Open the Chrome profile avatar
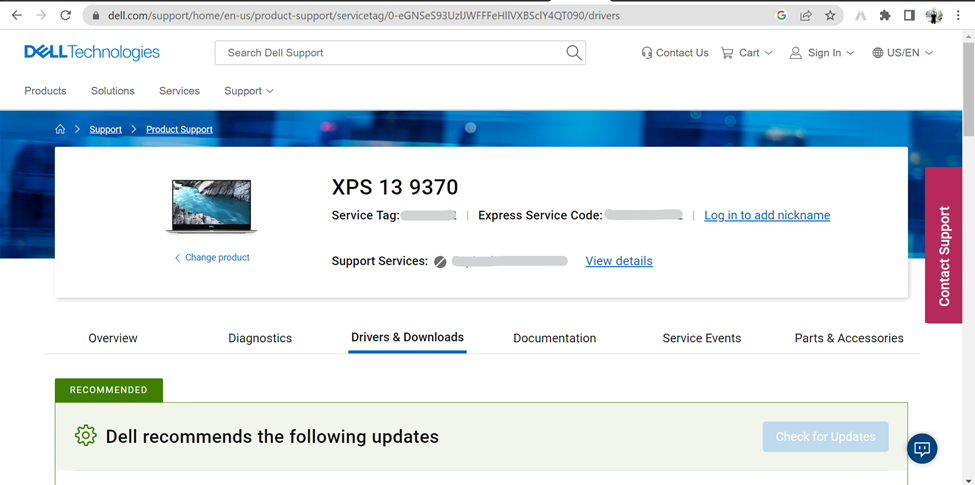The image size is (975, 485). [934, 16]
